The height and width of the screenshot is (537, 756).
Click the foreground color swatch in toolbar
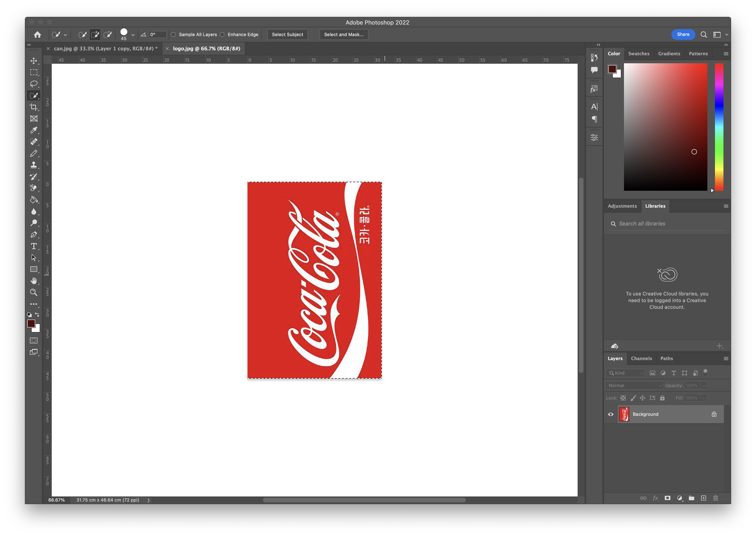pos(31,323)
